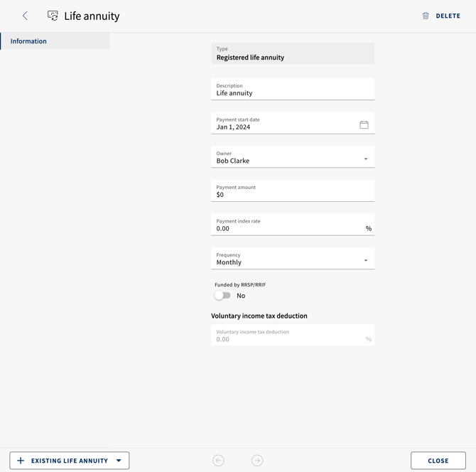The image size is (476, 472).
Task: Select the Information tab
Action: point(55,41)
